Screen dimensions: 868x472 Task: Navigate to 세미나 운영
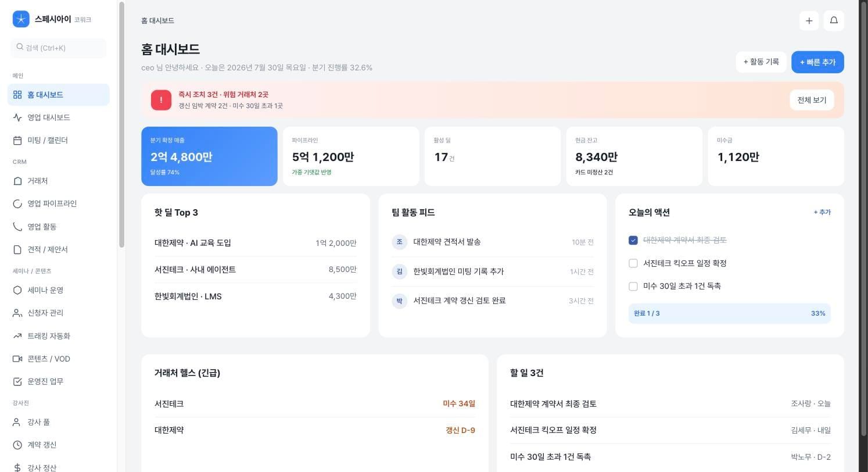point(58,290)
